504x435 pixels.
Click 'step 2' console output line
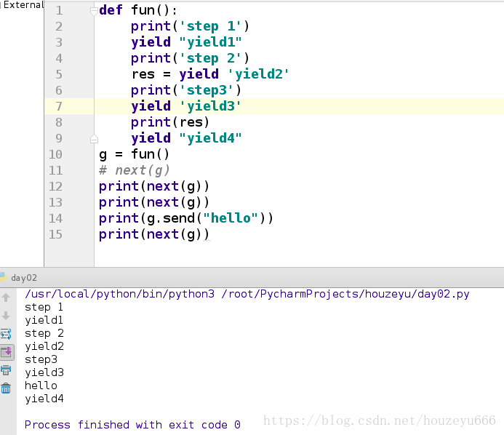click(x=44, y=333)
